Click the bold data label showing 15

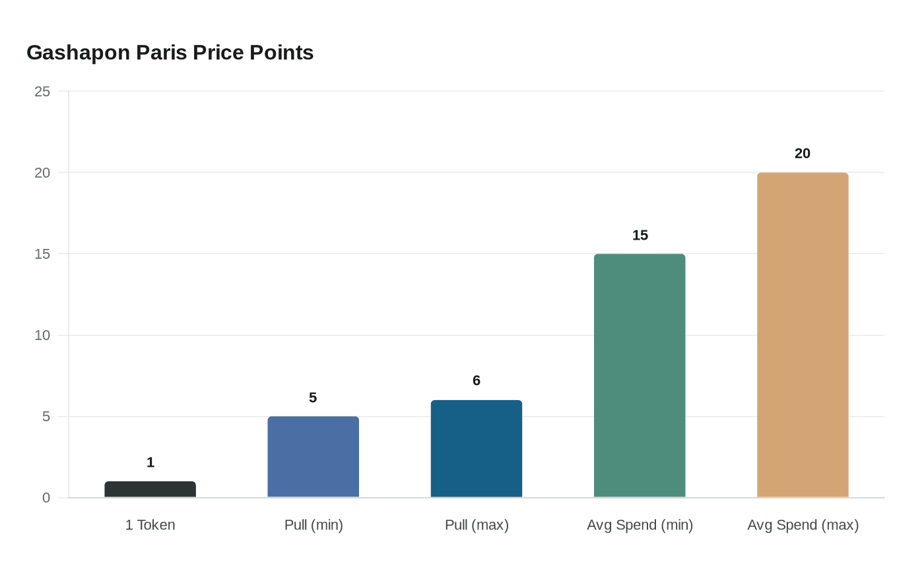640,235
